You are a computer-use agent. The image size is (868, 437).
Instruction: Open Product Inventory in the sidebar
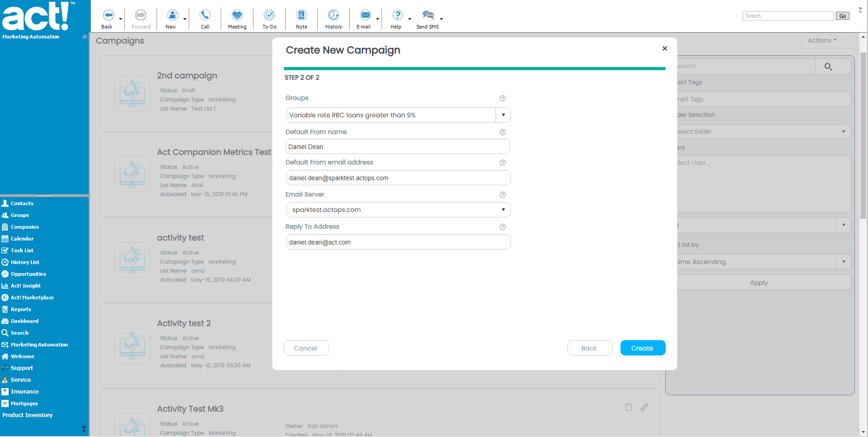pyautogui.click(x=27, y=415)
